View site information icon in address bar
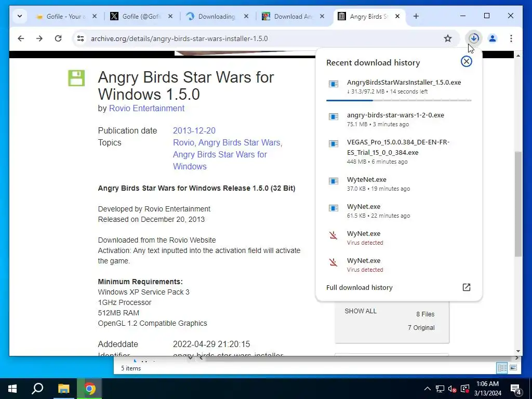 coord(81,38)
